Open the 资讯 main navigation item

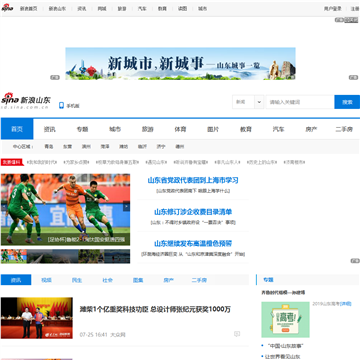tap(50, 129)
